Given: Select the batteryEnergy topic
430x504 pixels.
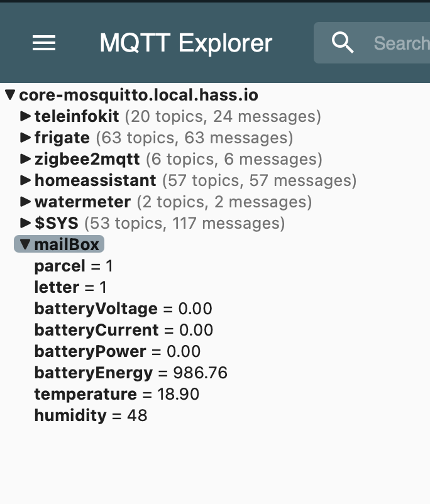Looking at the screenshot, I should tap(131, 373).
